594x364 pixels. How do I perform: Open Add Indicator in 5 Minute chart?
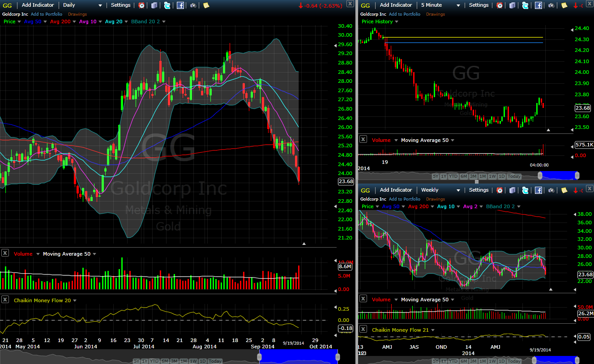(x=396, y=5)
